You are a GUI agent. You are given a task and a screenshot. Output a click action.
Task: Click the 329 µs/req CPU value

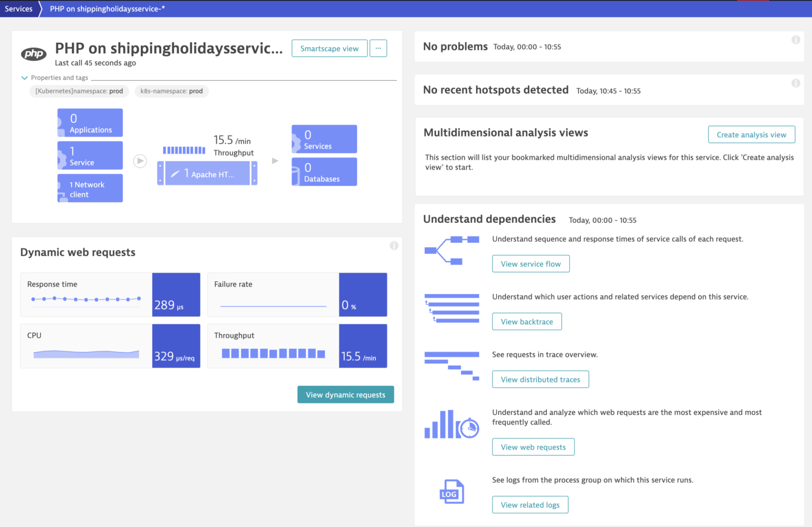176,346
